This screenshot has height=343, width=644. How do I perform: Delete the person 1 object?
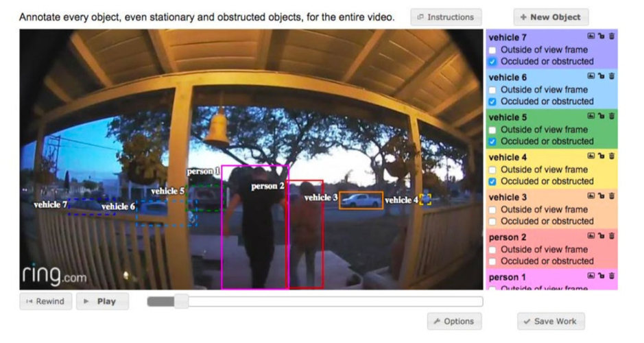pos(612,276)
